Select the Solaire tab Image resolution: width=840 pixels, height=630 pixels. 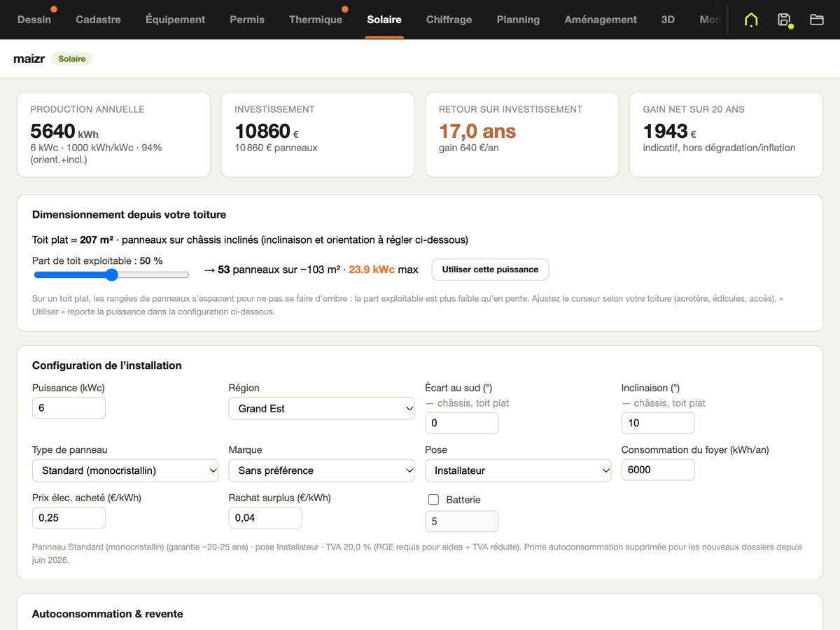(384, 20)
